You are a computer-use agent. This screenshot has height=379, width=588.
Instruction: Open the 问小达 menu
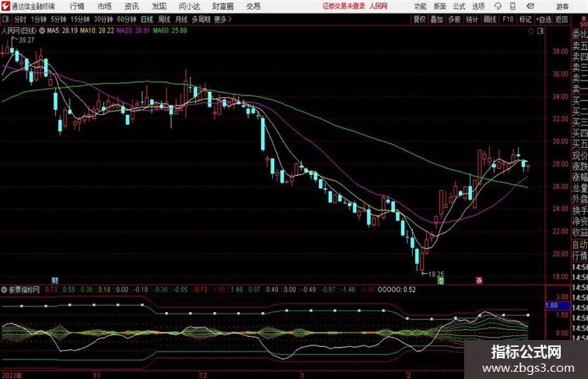click(189, 6)
